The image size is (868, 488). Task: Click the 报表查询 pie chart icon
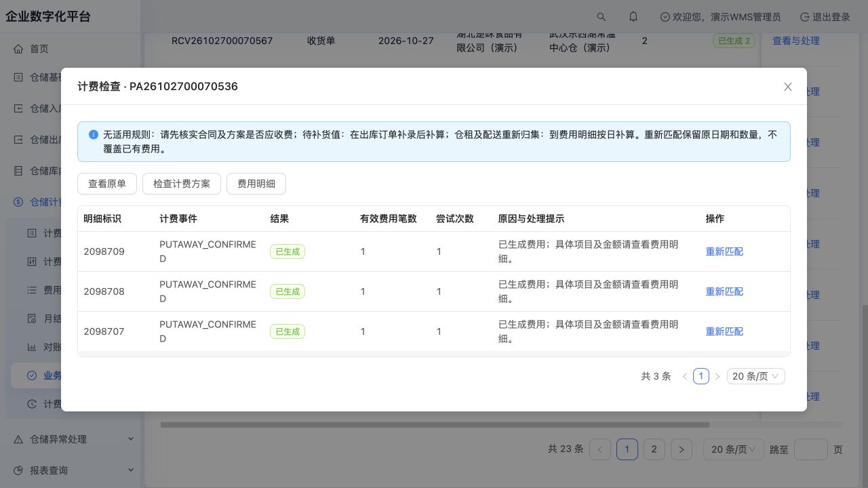18,470
